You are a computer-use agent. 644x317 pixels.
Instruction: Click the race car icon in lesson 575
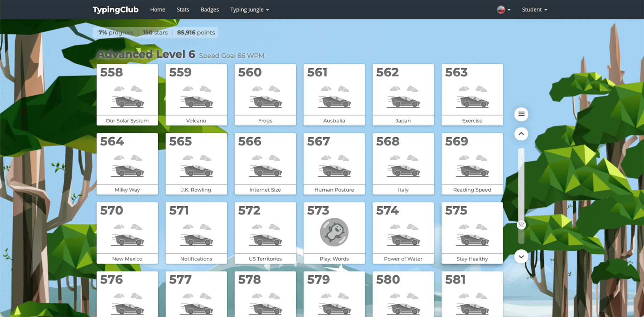[x=472, y=240]
